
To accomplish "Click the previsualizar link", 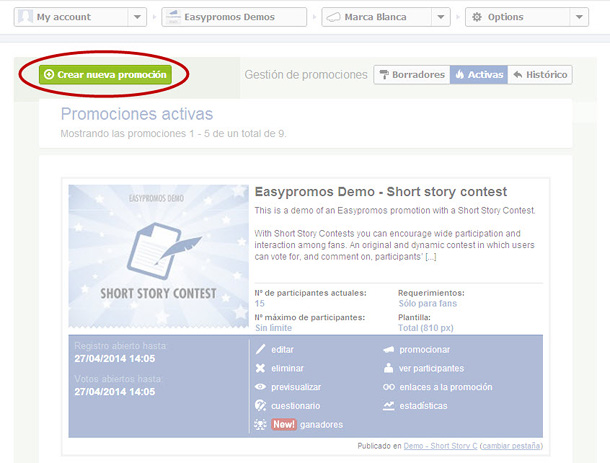I will [x=296, y=387].
